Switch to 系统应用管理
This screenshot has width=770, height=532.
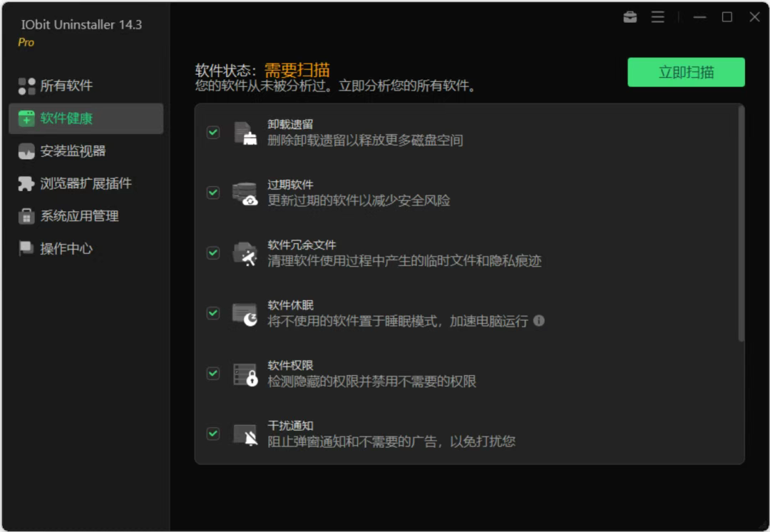click(x=86, y=216)
